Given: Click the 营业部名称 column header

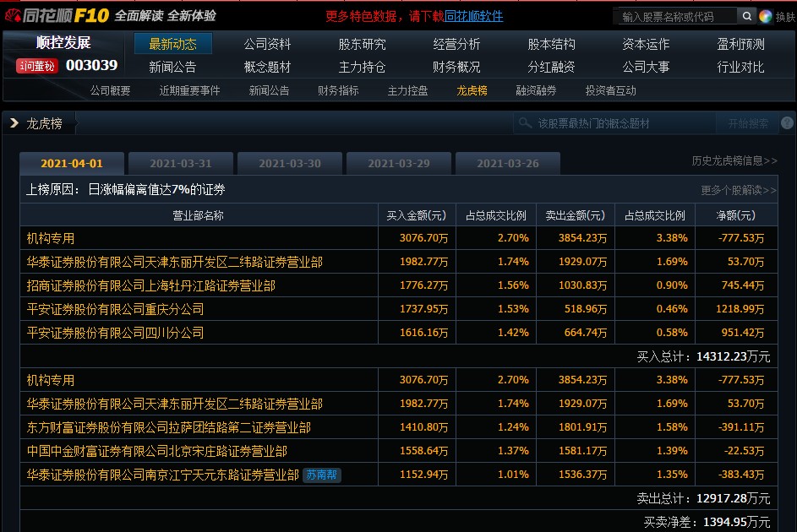Looking at the screenshot, I should [x=199, y=215].
